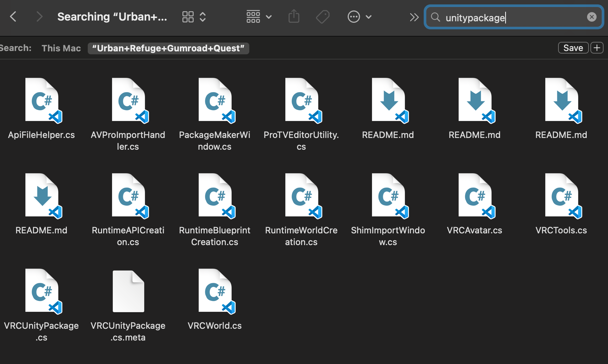This screenshot has height=364, width=608.
Task: Click the Save search button
Action: click(x=573, y=48)
